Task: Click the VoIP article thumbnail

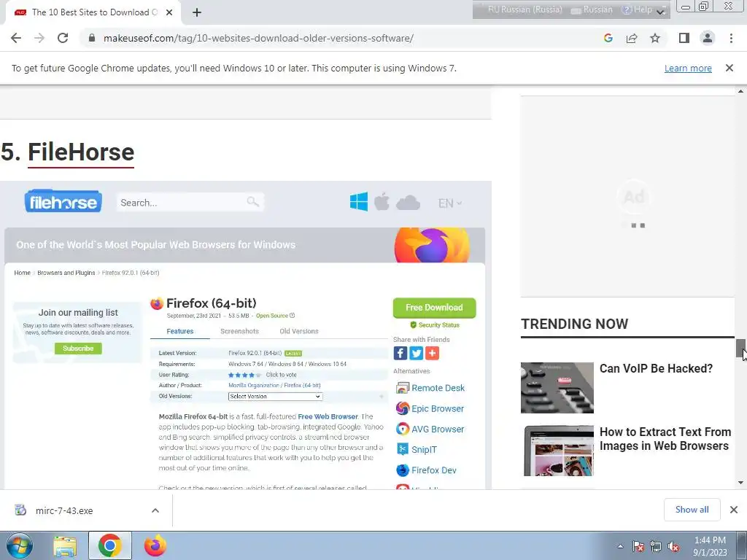Action: tap(557, 388)
